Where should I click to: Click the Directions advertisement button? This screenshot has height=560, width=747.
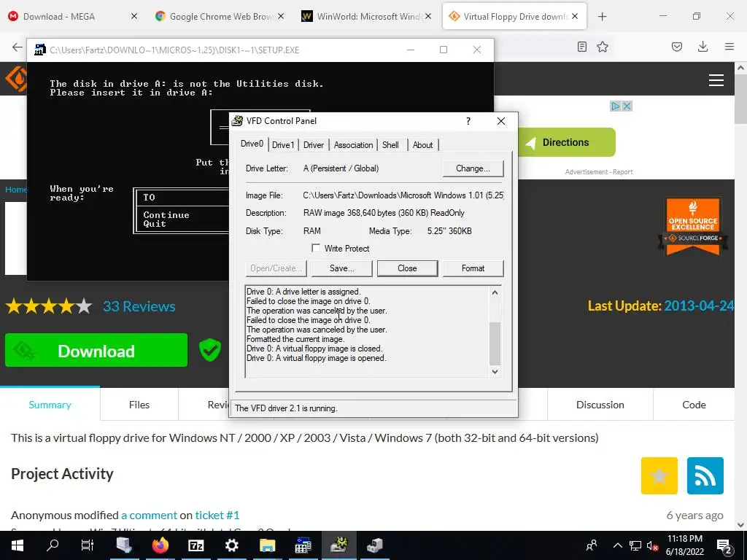[566, 142]
